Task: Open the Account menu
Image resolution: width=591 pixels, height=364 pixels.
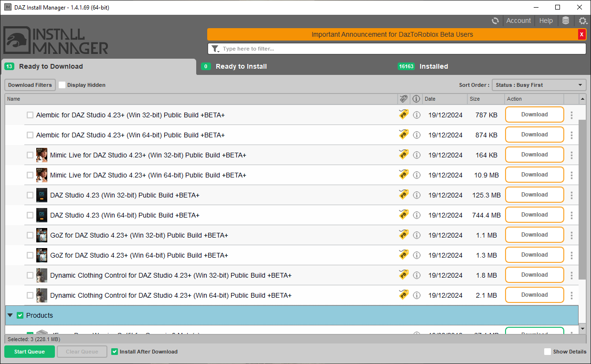Action: (518, 21)
